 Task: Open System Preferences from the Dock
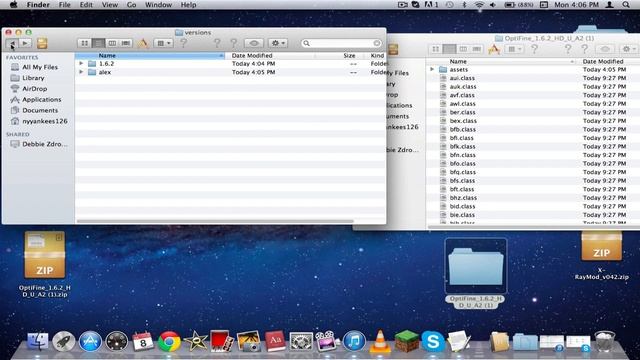[301, 341]
